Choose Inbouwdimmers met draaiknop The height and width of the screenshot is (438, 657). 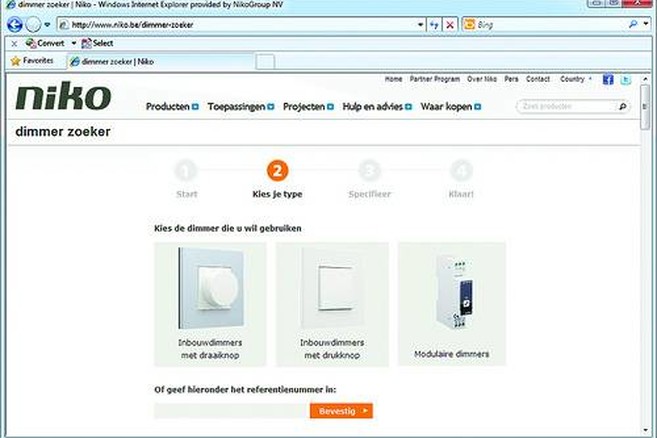tap(210, 303)
